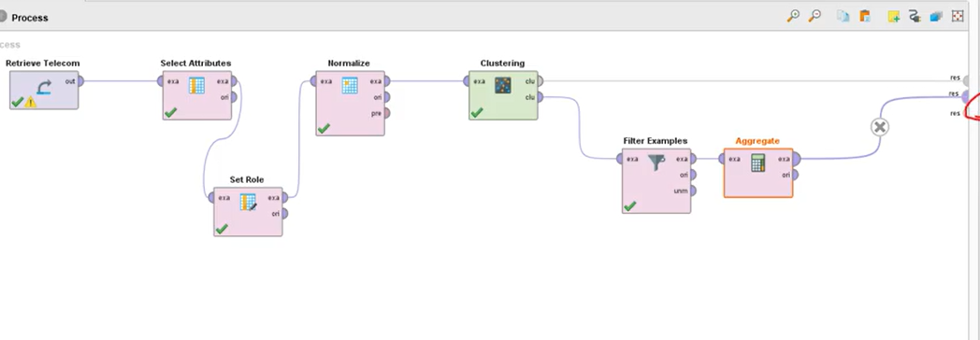
Task: Delete the connection via the X marker
Action: point(879,127)
